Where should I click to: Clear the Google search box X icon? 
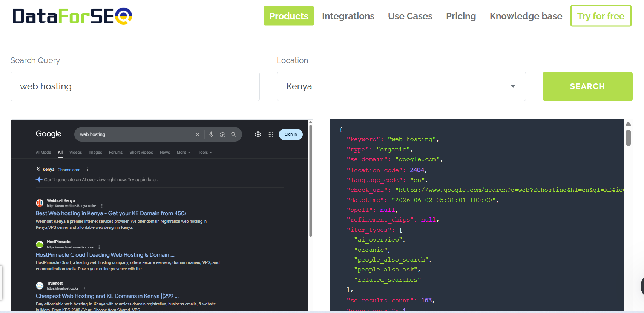point(198,134)
